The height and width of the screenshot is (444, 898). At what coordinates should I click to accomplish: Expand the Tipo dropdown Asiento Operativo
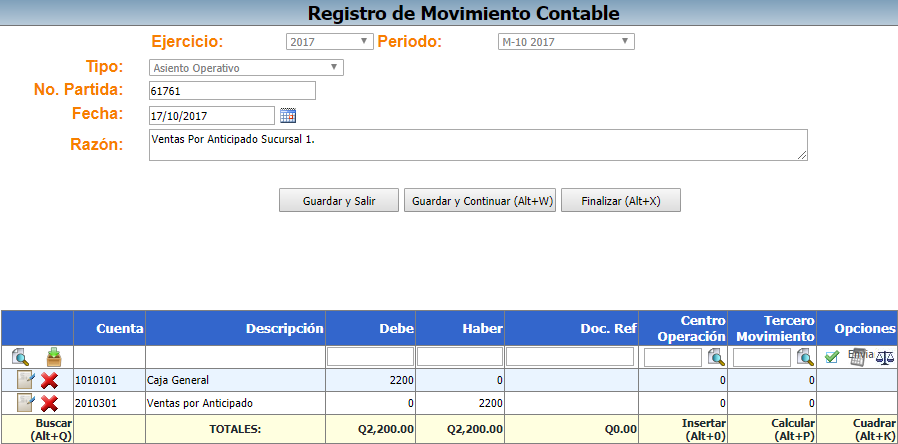coord(246,68)
